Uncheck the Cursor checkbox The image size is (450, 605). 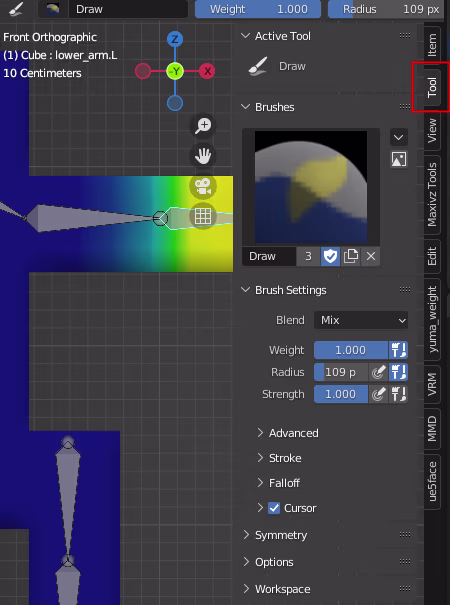274,508
